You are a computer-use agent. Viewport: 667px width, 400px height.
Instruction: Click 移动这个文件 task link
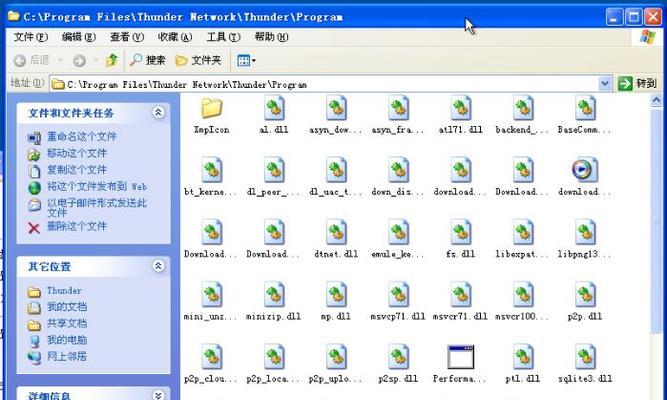point(77,153)
